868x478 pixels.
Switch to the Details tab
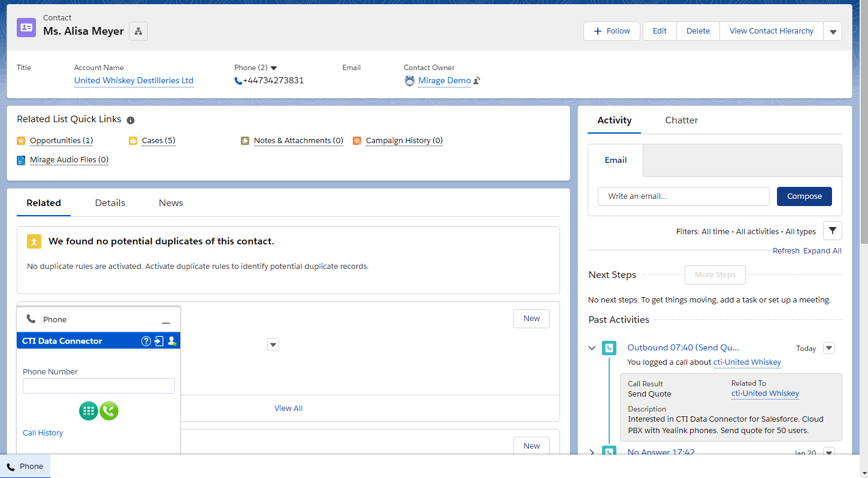(110, 202)
